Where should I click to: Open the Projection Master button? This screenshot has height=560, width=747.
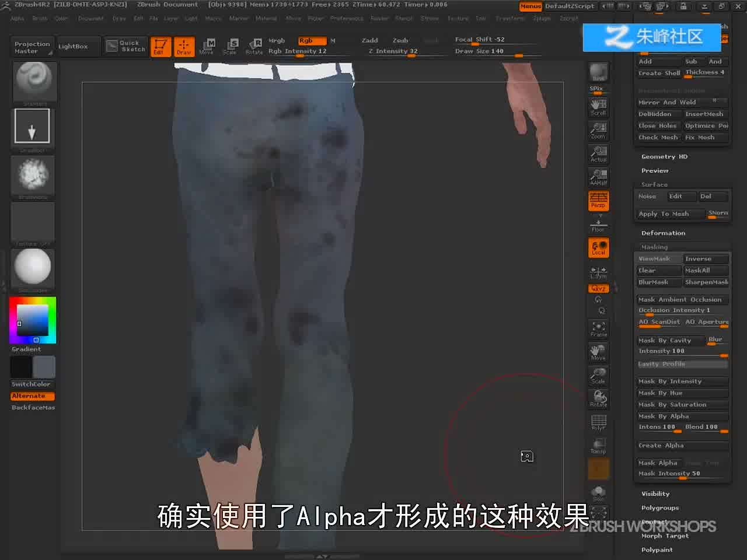click(32, 47)
